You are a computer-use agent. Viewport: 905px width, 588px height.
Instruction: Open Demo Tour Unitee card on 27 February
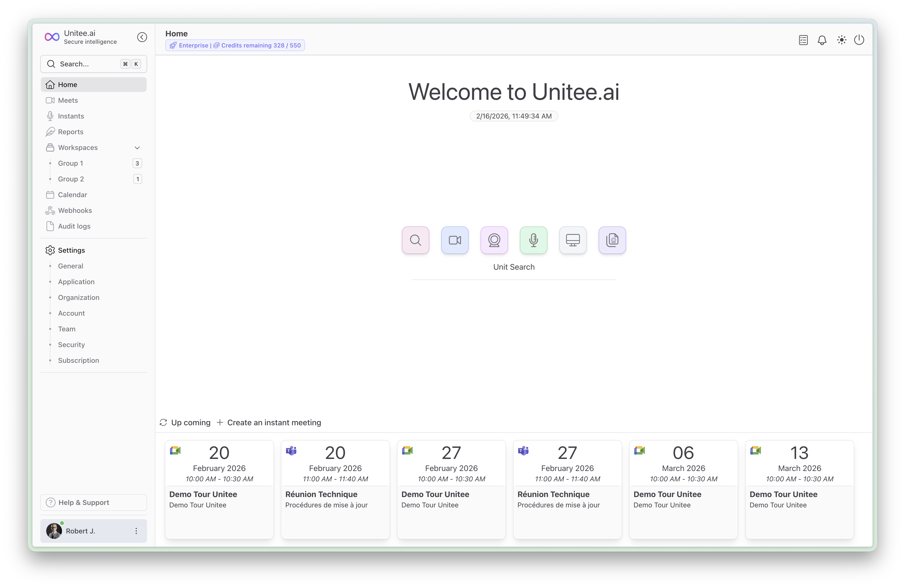click(x=451, y=490)
